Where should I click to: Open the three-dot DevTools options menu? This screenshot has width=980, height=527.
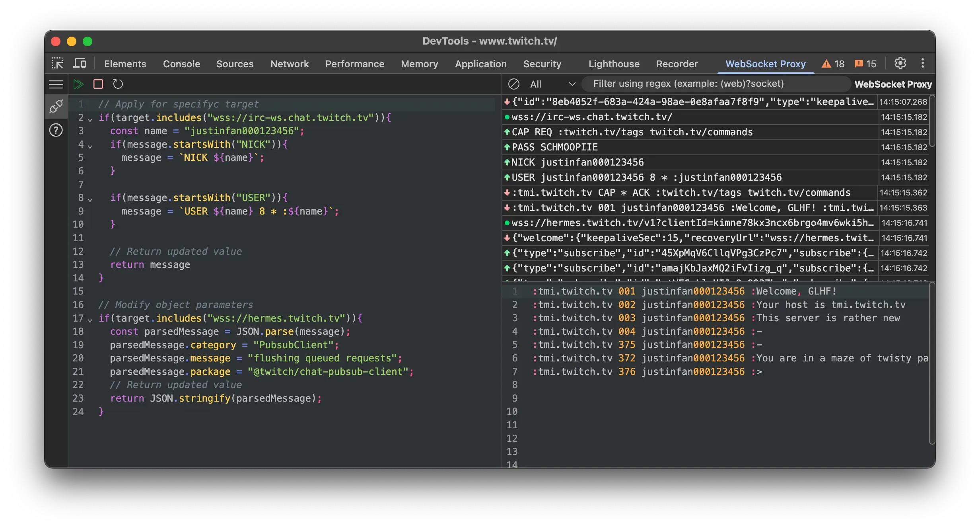click(x=923, y=63)
